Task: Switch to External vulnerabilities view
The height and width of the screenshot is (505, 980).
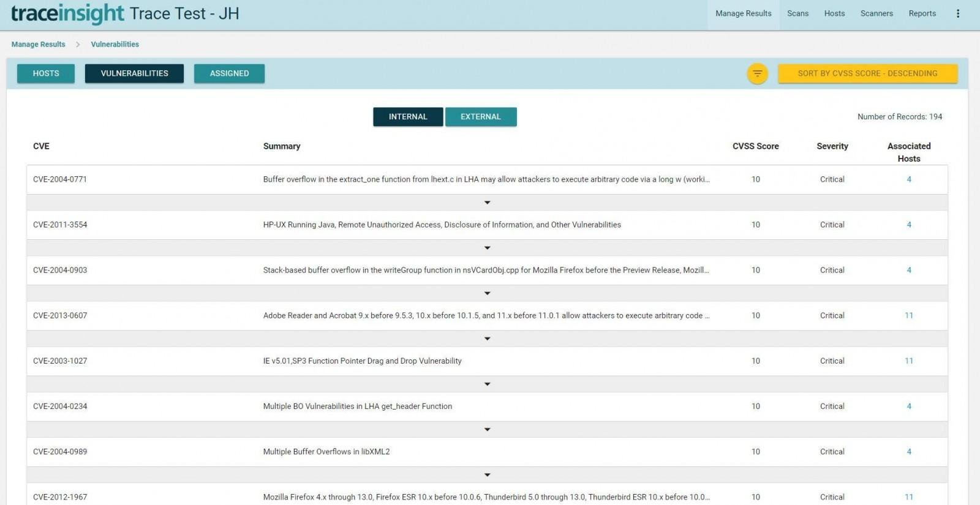Action: point(480,117)
